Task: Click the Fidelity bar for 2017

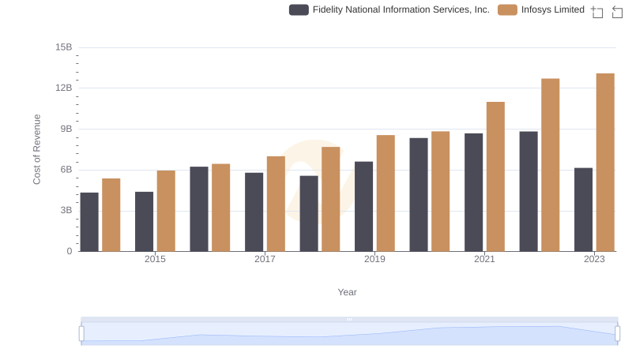Action: (x=254, y=212)
